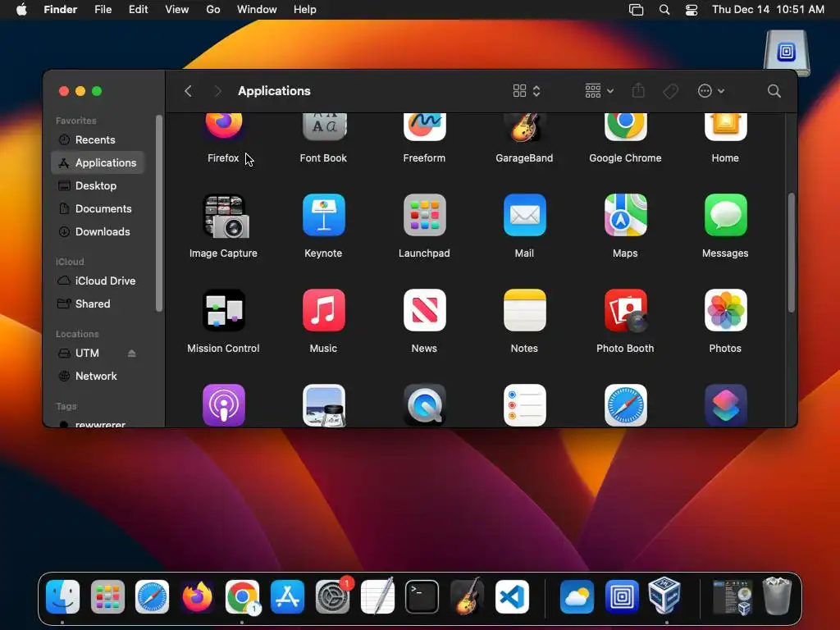The image size is (840, 630).
Task: Open UTM location in sidebar
Action: click(x=87, y=353)
